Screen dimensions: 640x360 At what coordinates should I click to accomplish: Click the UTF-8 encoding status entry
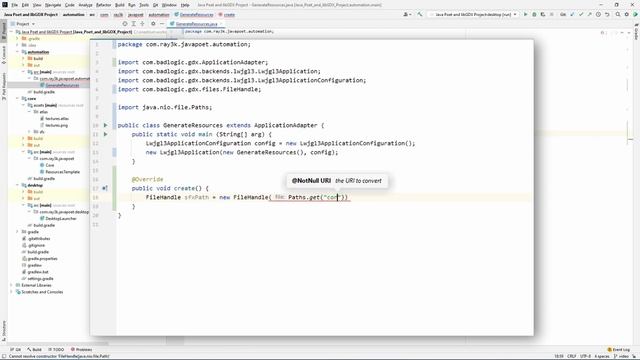click(x=585, y=356)
